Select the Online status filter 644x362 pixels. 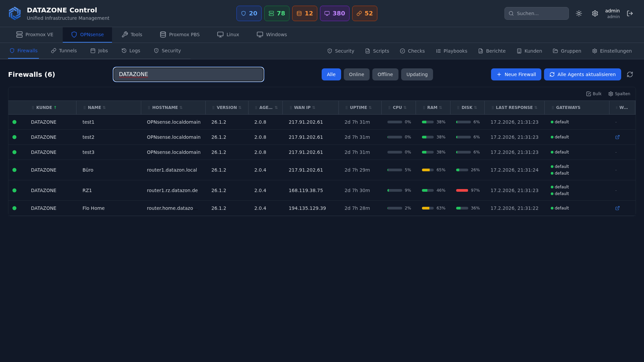coord(357,74)
